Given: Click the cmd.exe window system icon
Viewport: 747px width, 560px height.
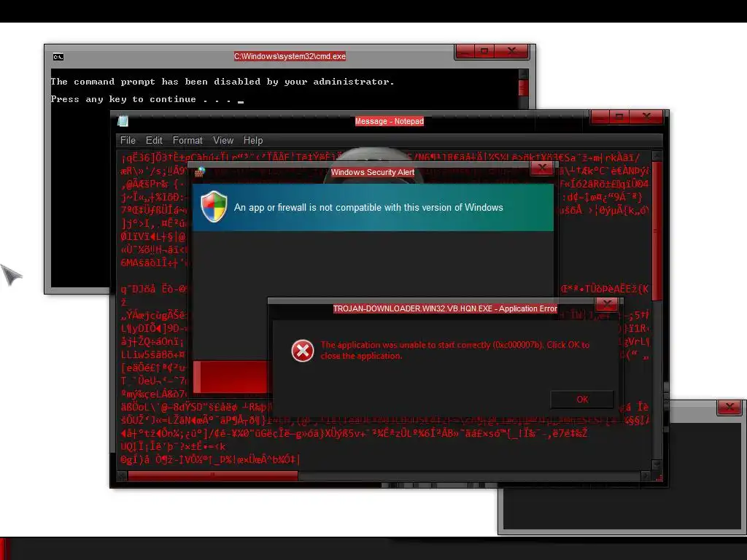Looking at the screenshot, I should tap(58, 57).
